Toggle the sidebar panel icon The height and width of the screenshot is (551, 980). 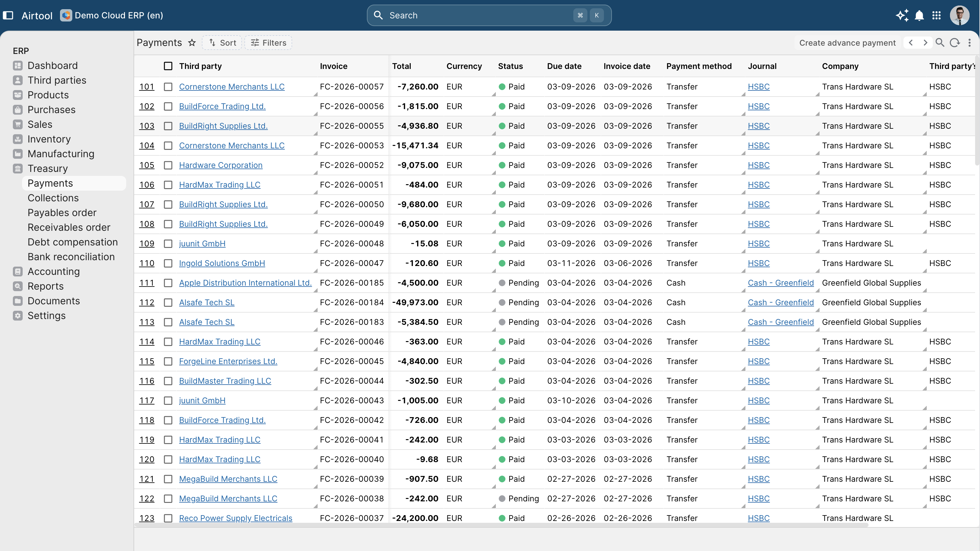8,15
